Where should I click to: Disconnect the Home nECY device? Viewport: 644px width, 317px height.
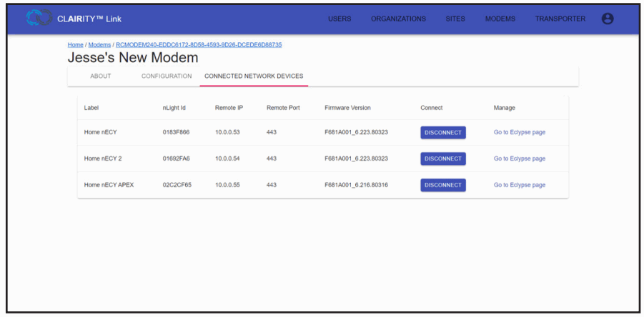point(442,133)
